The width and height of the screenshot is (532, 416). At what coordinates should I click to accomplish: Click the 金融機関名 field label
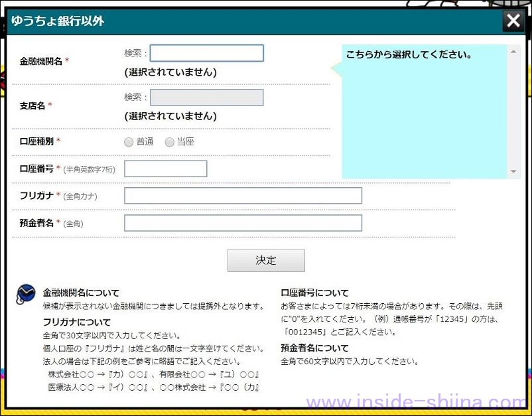(40, 61)
